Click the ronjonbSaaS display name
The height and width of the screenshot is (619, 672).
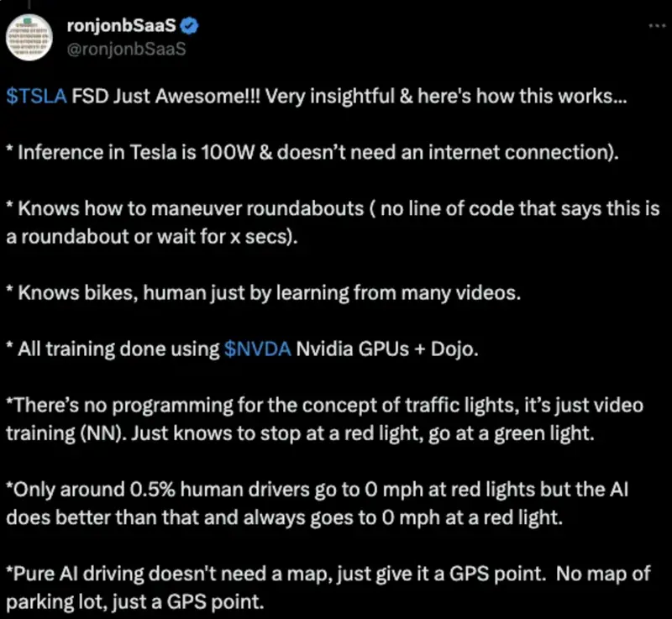click(x=121, y=26)
